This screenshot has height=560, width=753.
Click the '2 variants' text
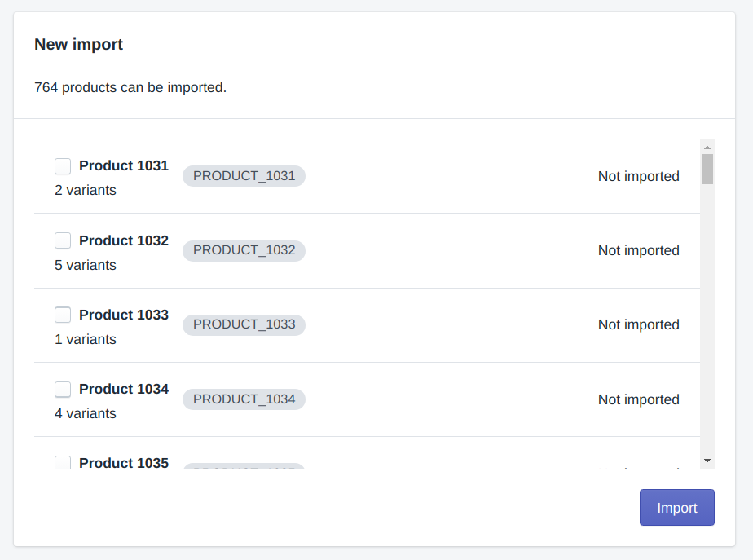click(x=86, y=190)
